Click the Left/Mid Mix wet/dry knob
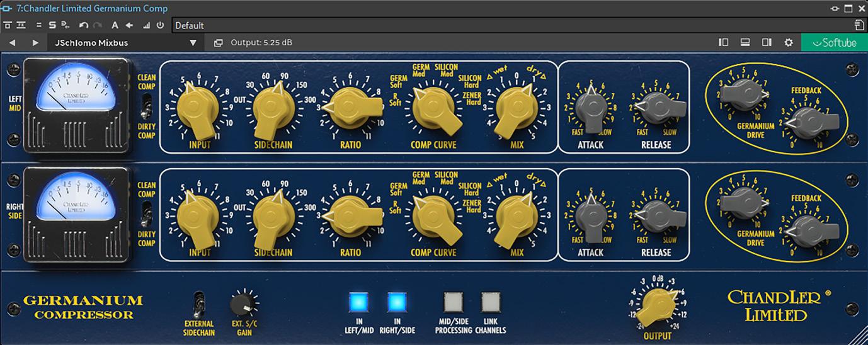Image resolution: width=868 pixels, height=345 pixels. (x=517, y=111)
